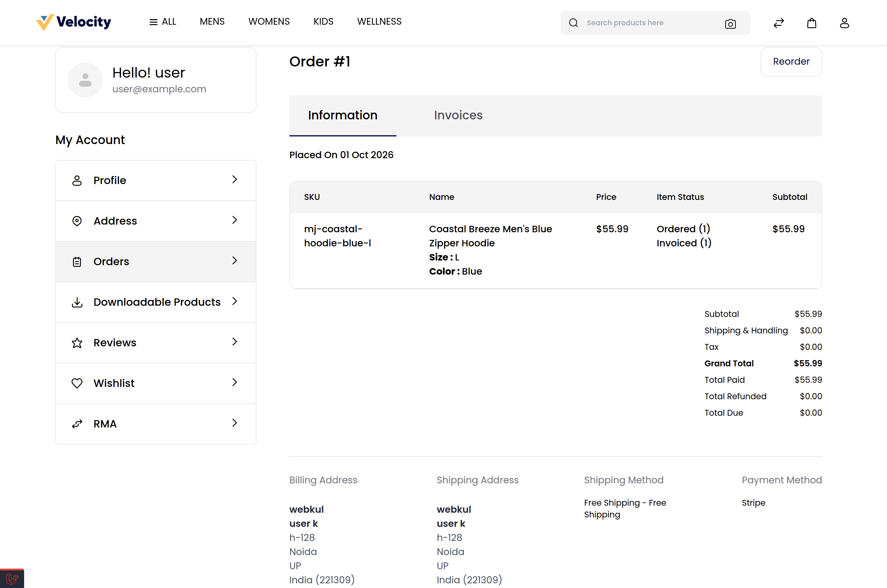
Task: Click the Downloadable Products download icon
Action: click(77, 302)
